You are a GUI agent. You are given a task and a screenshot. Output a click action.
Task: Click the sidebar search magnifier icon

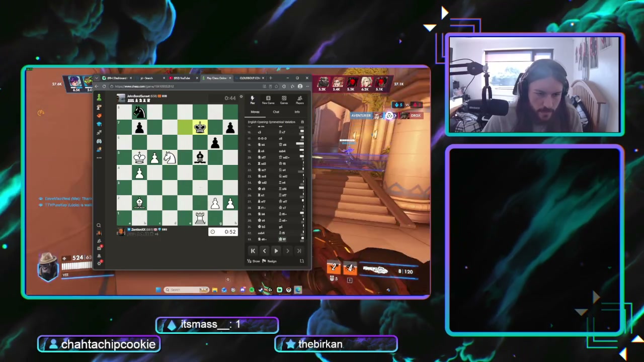99,225
